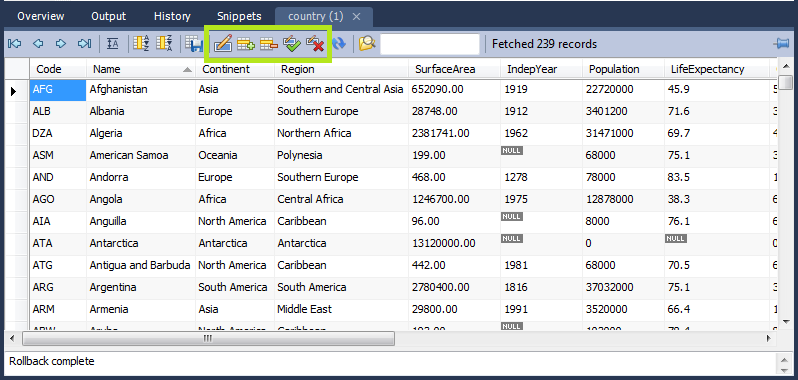Screen dimensions: 798x380
Task: Click the horizontal scrollbar left arrow
Action: [x=12, y=338]
